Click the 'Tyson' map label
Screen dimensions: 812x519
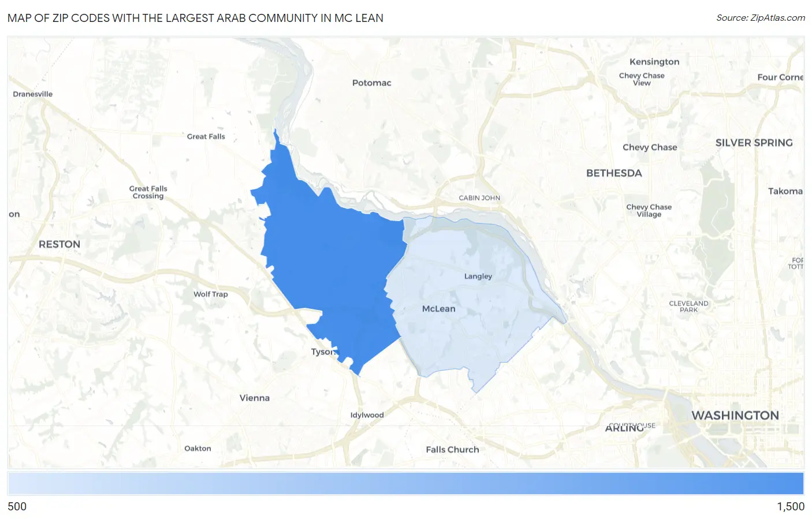(323, 352)
